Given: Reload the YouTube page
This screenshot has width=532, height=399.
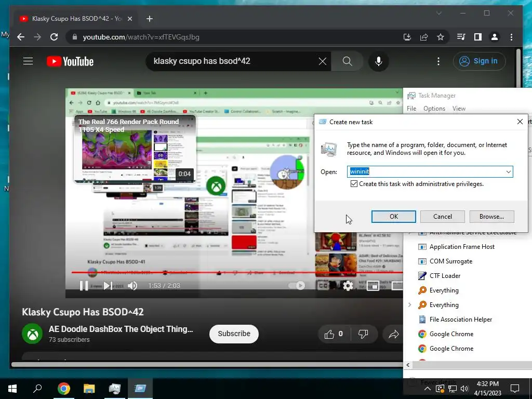Looking at the screenshot, I should coord(54,37).
